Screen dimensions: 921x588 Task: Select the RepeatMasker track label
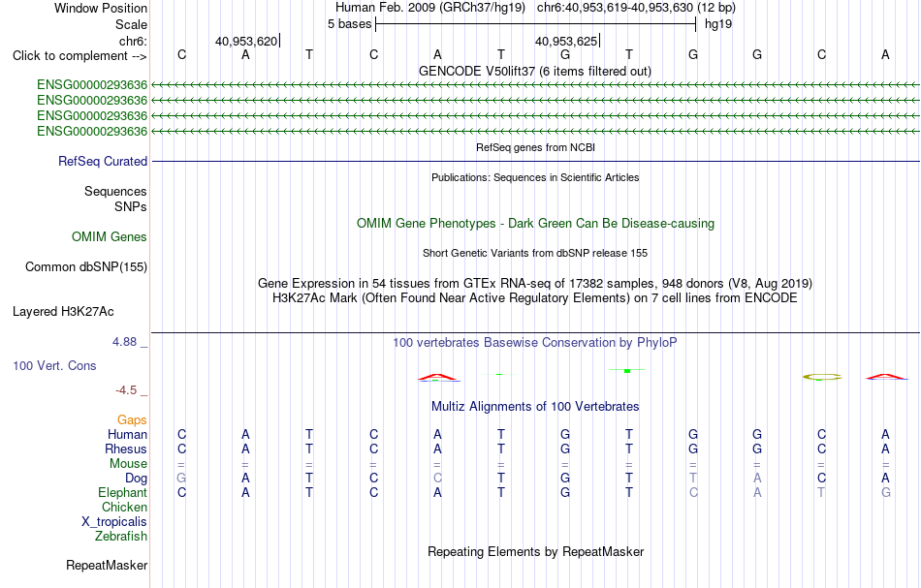point(107,566)
